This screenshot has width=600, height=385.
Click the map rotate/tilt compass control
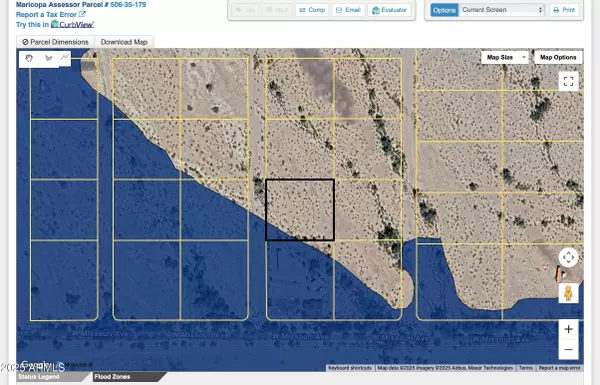[x=568, y=257]
